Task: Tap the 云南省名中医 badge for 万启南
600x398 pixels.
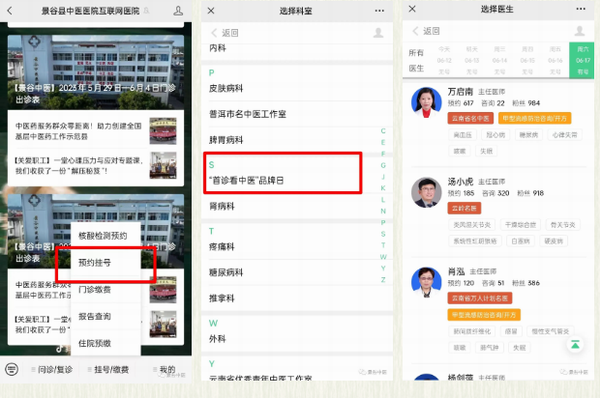Action: point(471,118)
